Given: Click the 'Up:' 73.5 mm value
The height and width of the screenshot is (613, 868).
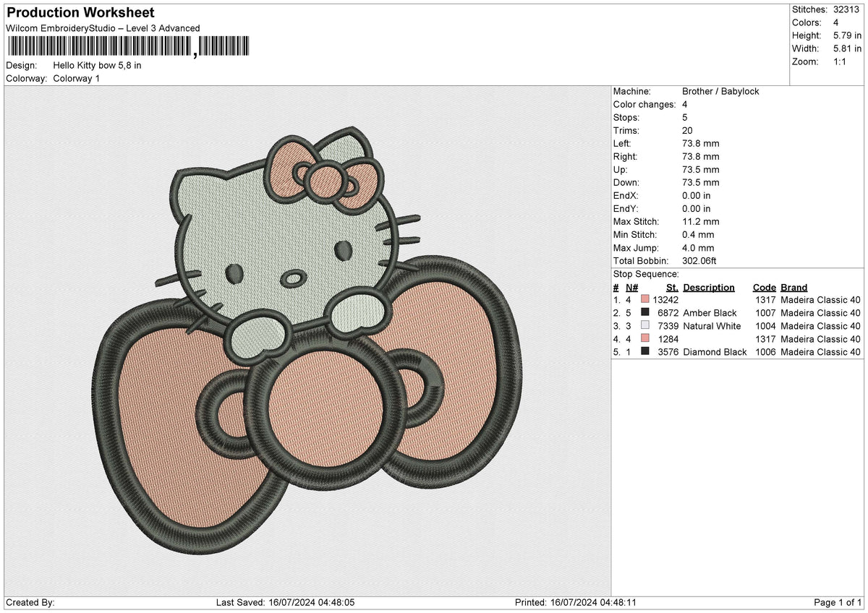Looking at the screenshot, I should coord(701,170).
